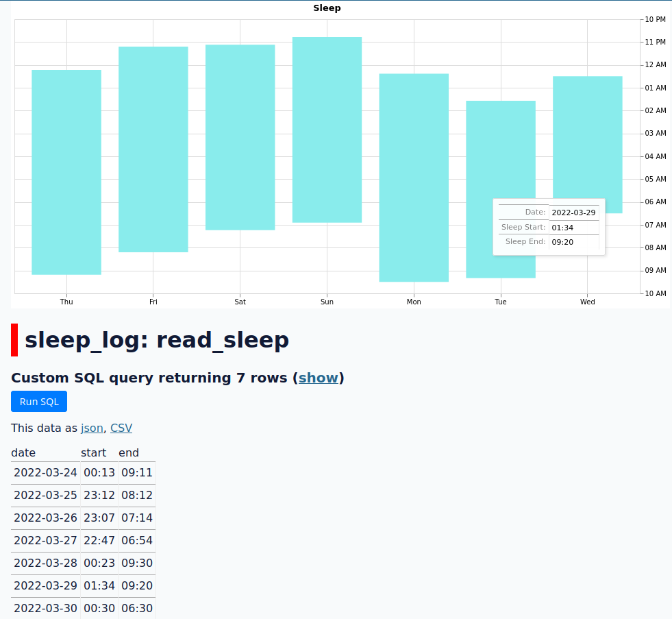Download this data as json
Viewport: 672px width, 619px height.
pos(92,428)
